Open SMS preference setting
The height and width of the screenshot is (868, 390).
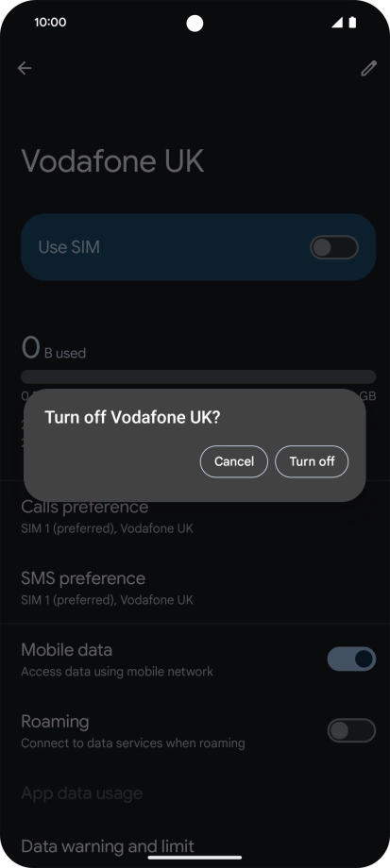(195, 588)
